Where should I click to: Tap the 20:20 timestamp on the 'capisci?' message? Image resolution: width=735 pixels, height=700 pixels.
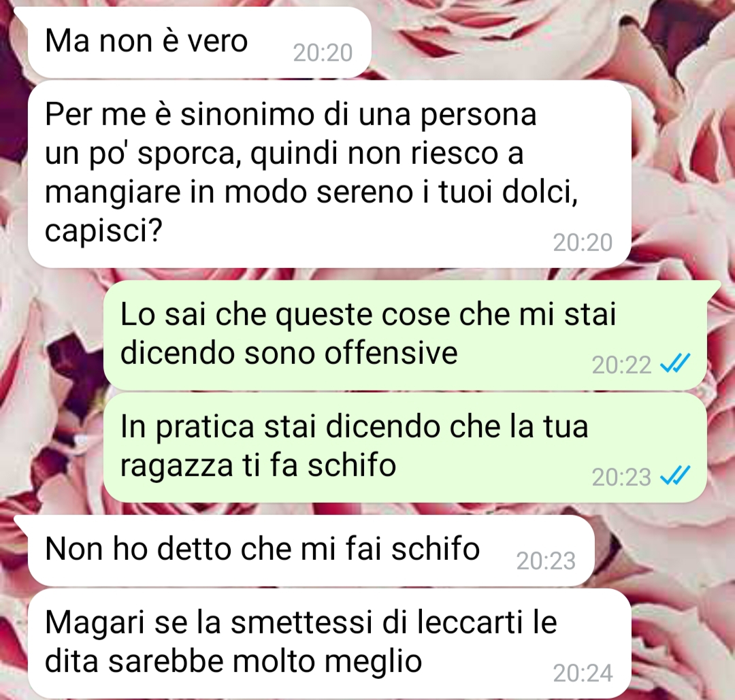click(x=583, y=243)
